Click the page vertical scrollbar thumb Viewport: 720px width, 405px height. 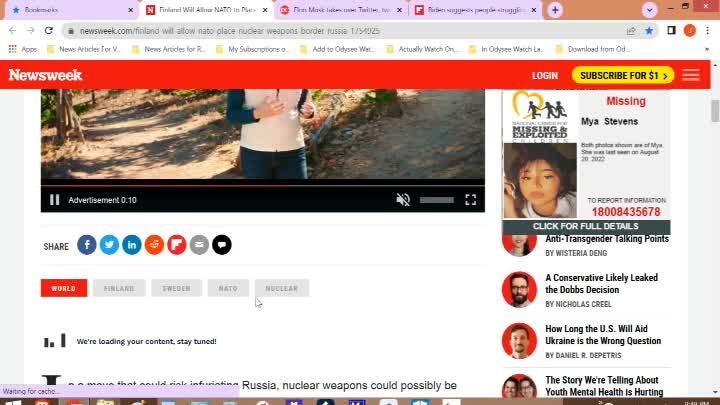(x=715, y=111)
